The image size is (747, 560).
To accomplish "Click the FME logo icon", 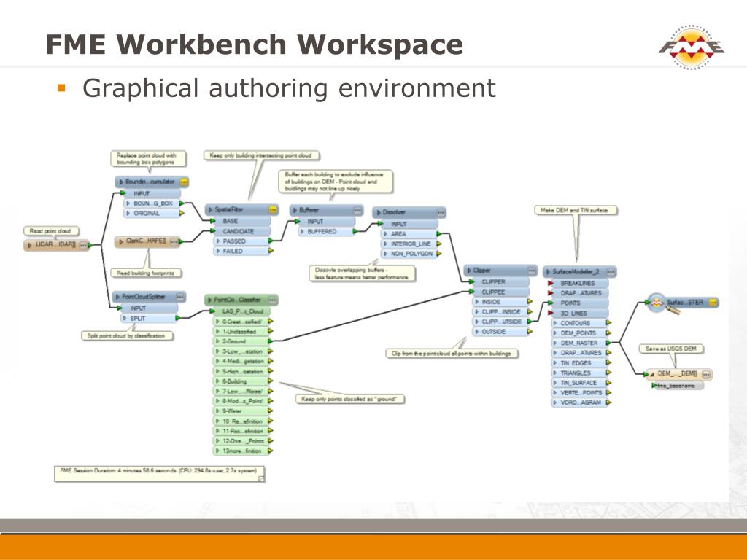I will (x=692, y=47).
